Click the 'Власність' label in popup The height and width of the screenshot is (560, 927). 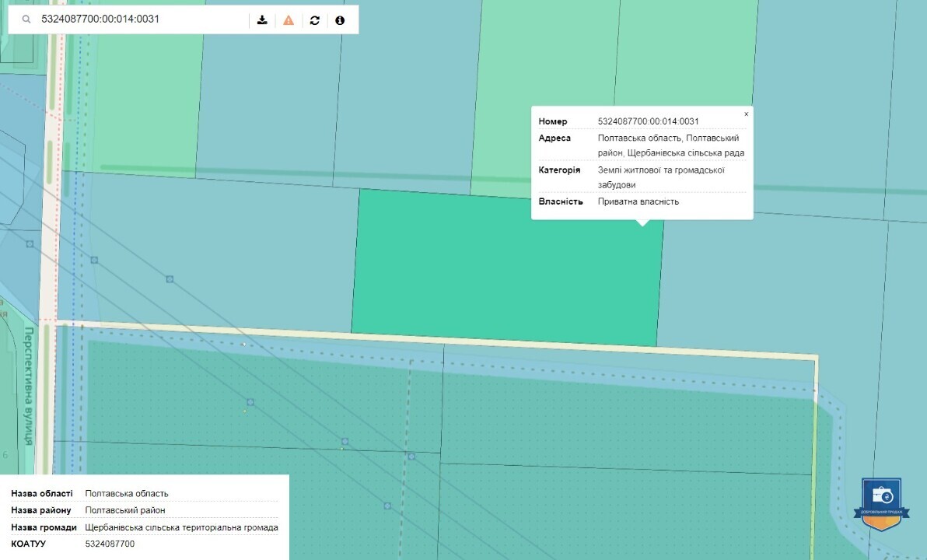coord(561,201)
